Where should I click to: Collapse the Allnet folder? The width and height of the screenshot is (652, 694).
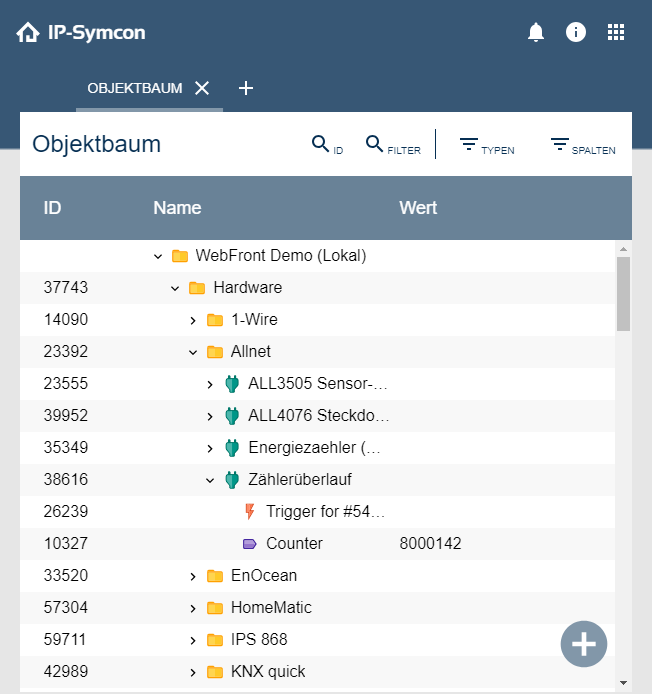[193, 352]
